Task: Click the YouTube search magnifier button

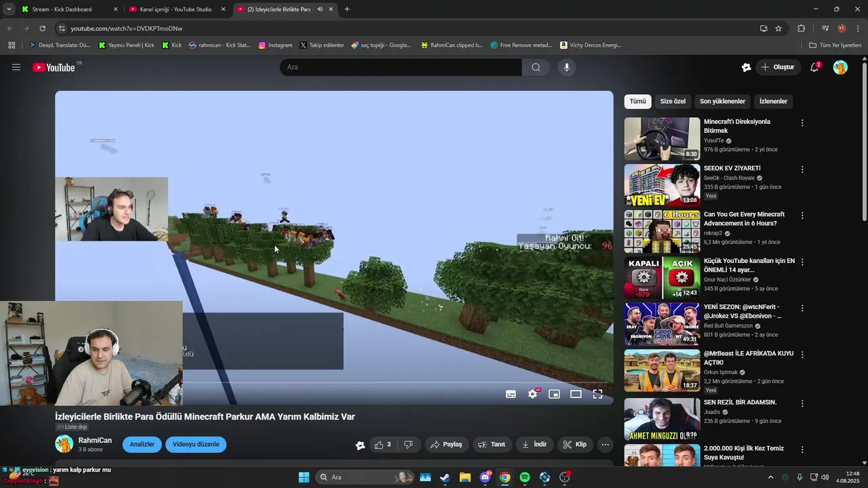Action: point(536,67)
